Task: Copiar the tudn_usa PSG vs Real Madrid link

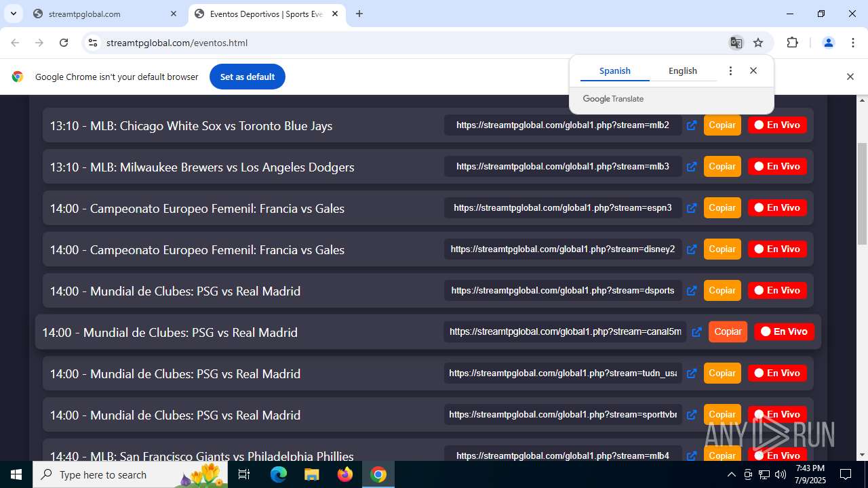Action: 722,373
